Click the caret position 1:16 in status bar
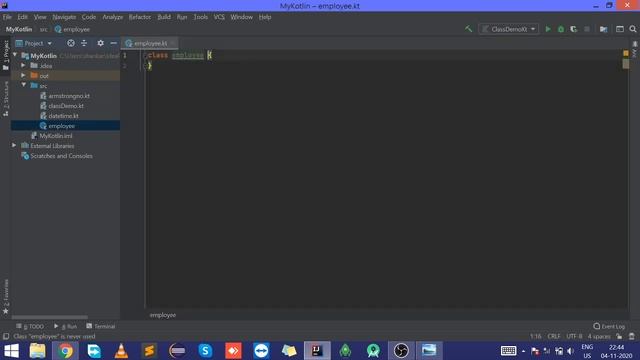The height and width of the screenshot is (360, 640). tap(536, 336)
